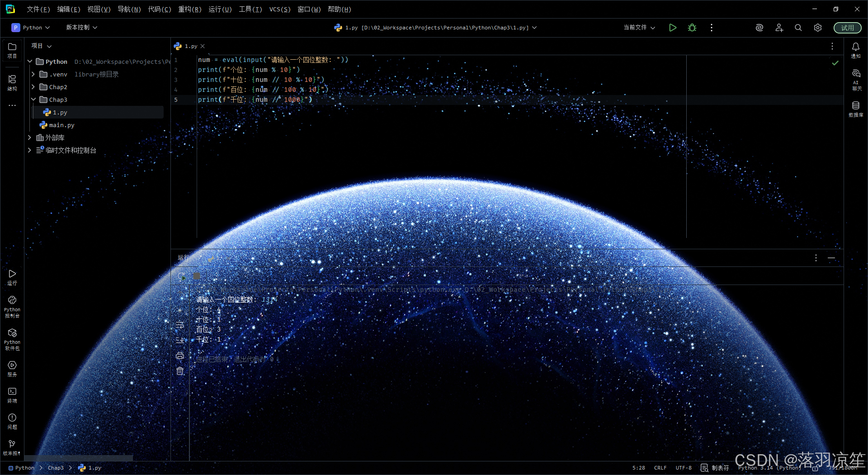868x475 pixels.
Task: Open the AI assistant spiral icon in the toolbar
Action: pos(759,28)
